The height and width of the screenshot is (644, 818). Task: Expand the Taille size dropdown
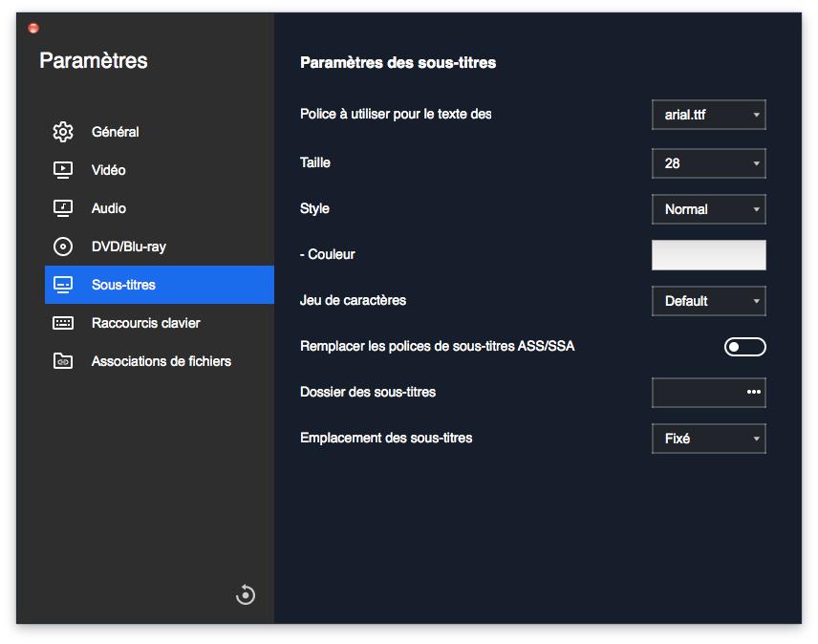click(708, 163)
